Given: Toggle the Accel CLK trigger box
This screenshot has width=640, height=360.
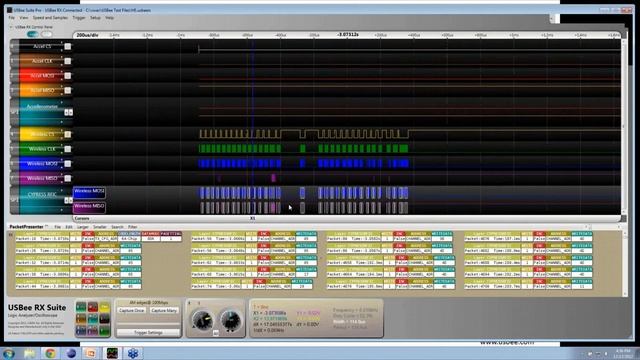Looking at the screenshot, I should [68, 61].
